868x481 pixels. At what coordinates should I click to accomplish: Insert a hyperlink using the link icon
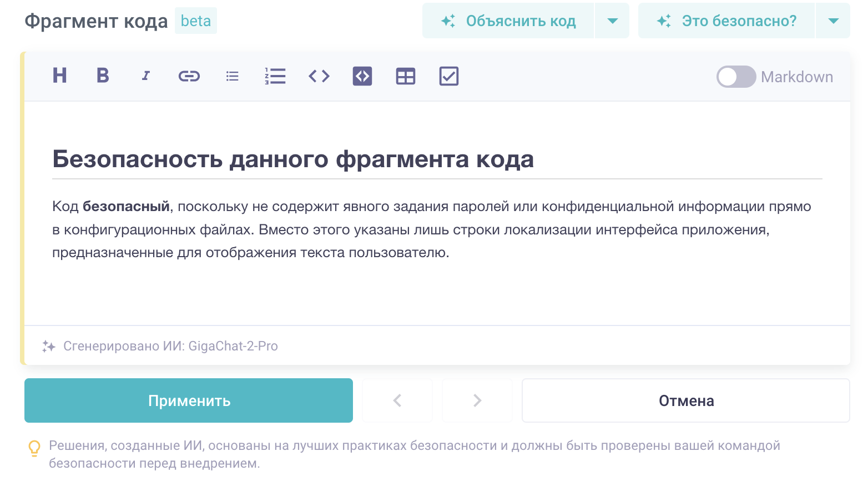tap(189, 76)
